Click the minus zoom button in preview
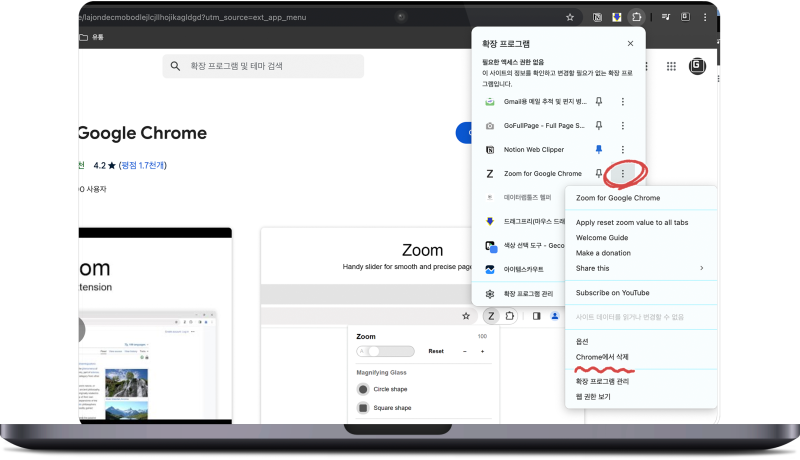This screenshot has height=460, width=800. [x=465, y=351]
